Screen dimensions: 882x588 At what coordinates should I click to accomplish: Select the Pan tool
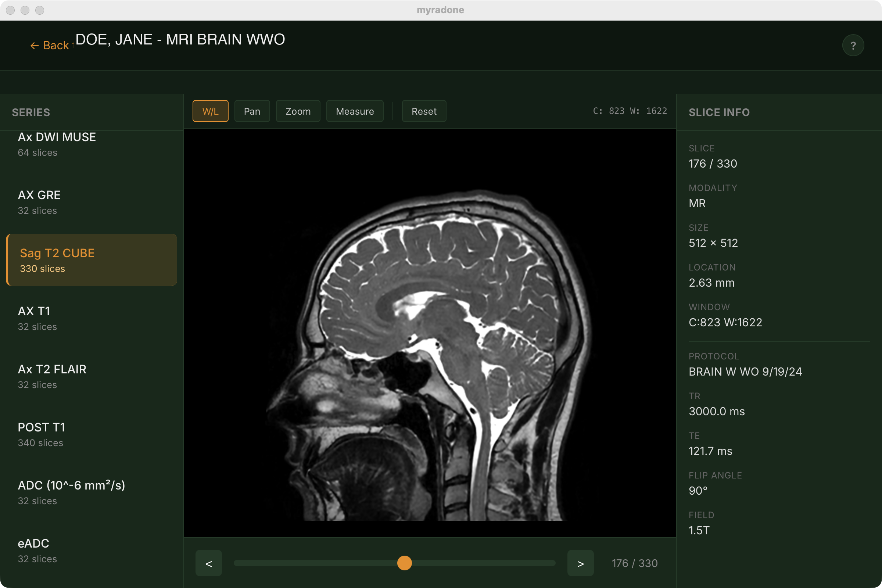coord(252,111)
